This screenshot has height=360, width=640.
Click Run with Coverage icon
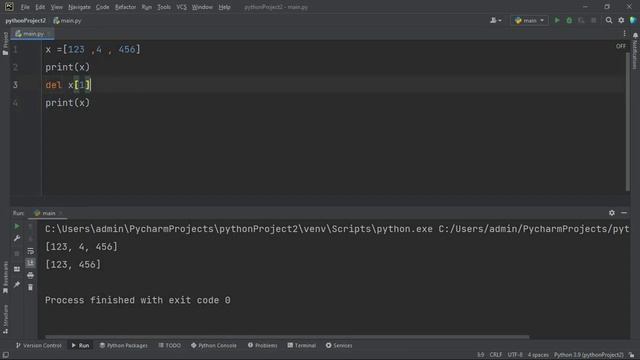(x=581, y=20)
